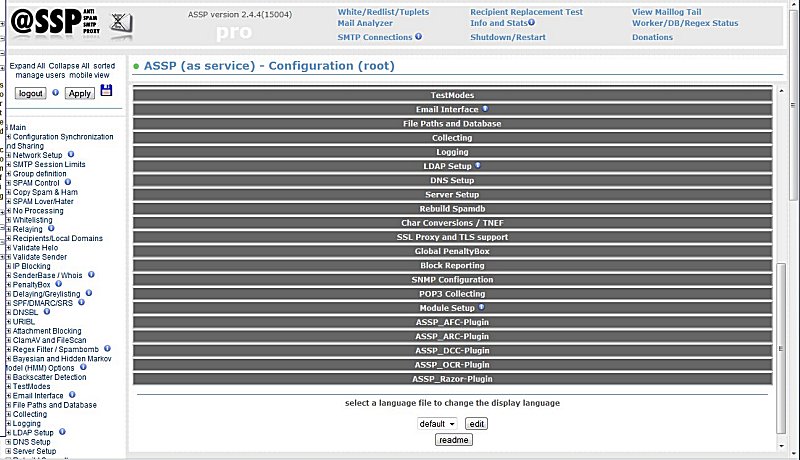800x460 pixels.
Task: Click the Shutdown/Restart link
Action: click(x=508, y=37)
